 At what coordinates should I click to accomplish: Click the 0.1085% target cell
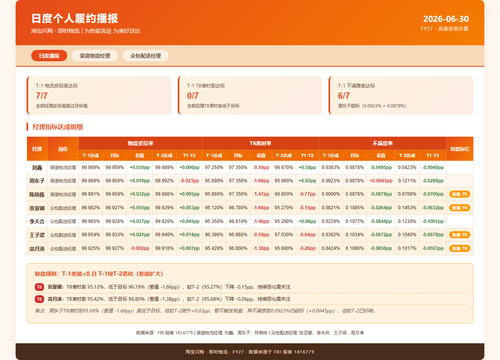point(354,208)
